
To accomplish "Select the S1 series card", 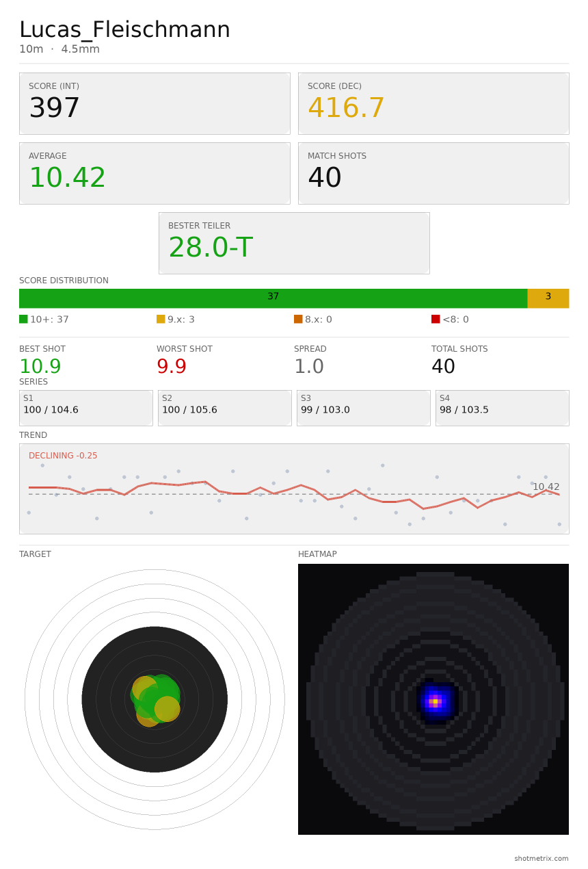I will tap(86, 408).
